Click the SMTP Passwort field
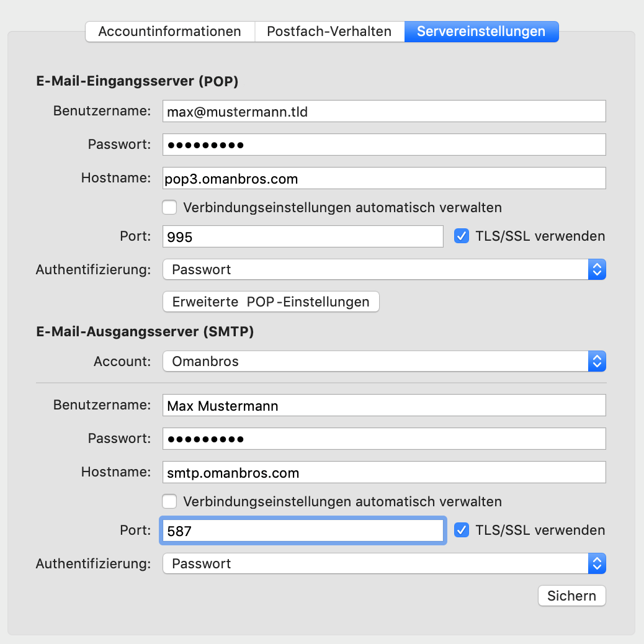The height and width of the screenshot is (644, 644). 383,439
